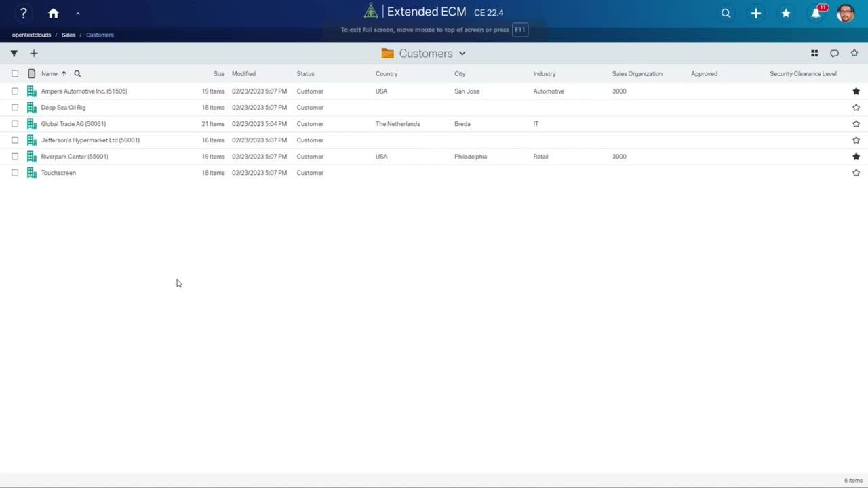Click Jefferson's Hypermarket workspace icon

tap(32, 140)
